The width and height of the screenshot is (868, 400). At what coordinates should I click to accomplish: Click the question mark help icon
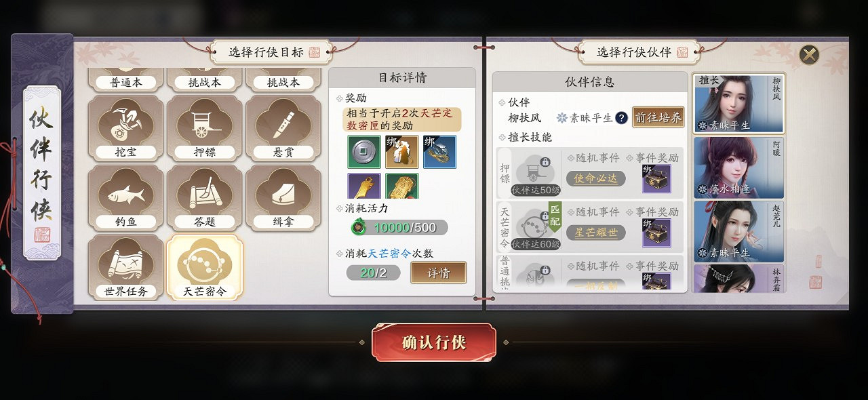point(620,118)
